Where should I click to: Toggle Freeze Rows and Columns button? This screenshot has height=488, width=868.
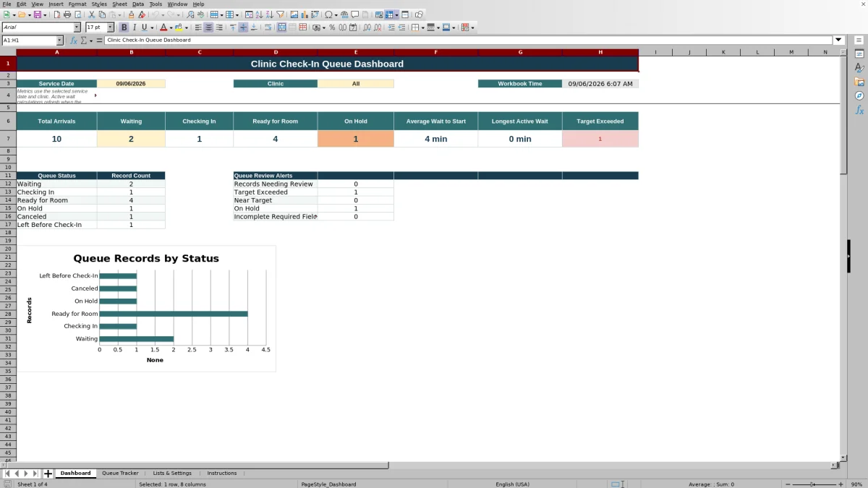389,14
